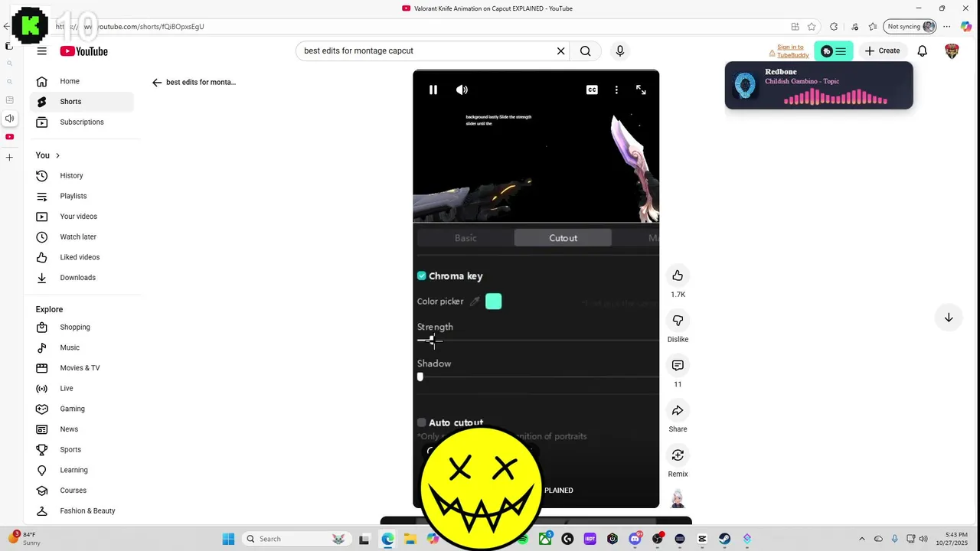Open Steam from the taskbar
Screen dimensions: 980x551
pyautogui.click(x=724, y=539)
